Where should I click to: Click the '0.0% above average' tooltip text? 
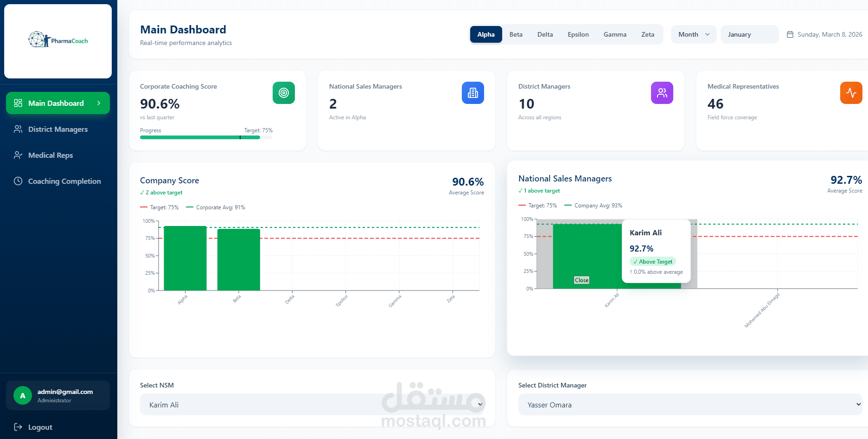[656, 272]
